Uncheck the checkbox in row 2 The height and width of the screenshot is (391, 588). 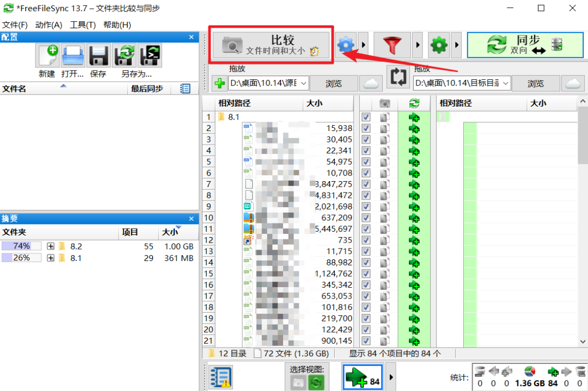click(x=366, y=128)
